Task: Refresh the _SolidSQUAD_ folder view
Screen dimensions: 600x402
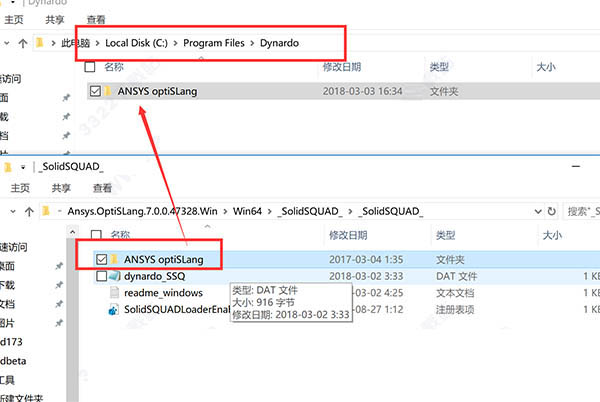Action: [x=551, y=212]
